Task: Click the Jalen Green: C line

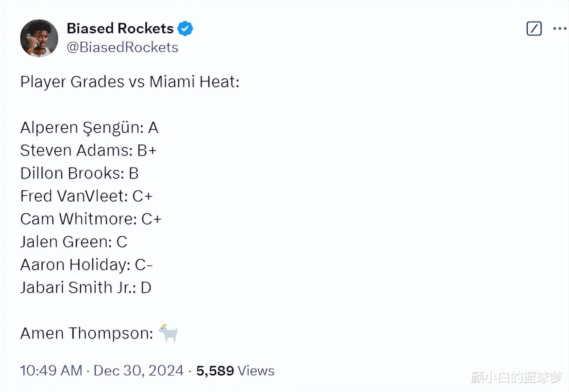Action: pyautogui.click(x=74, y=242)
